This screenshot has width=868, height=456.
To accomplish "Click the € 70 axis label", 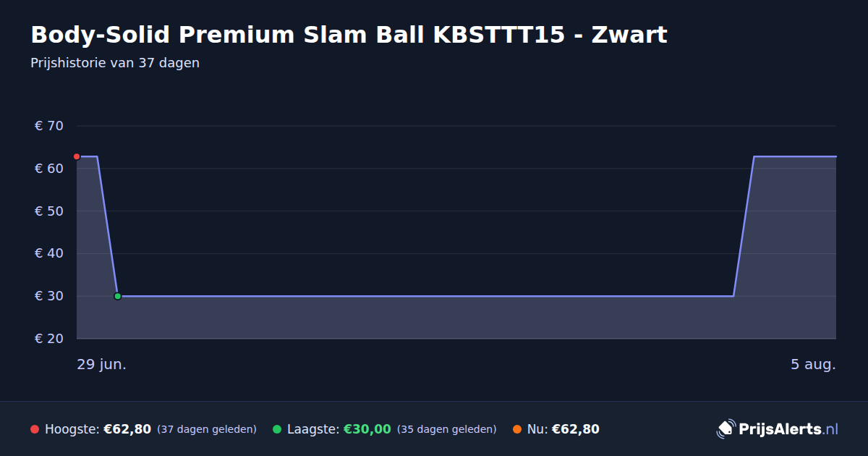I will click(49, 126).
